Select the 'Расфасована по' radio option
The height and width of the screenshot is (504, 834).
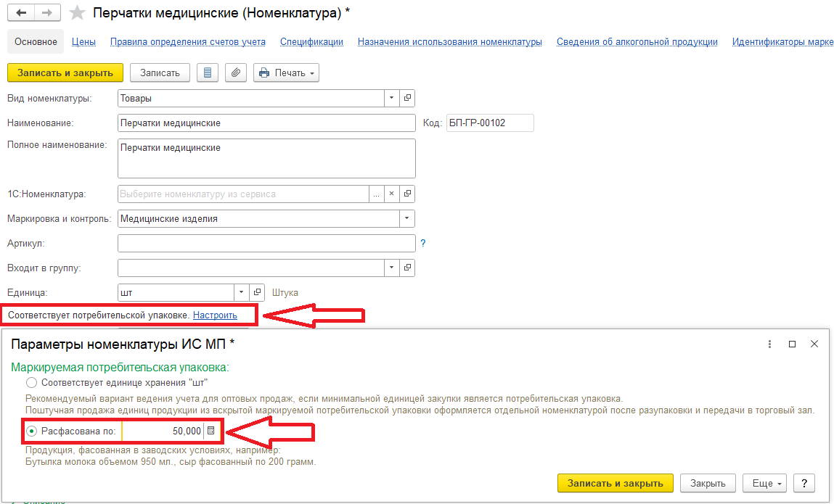point(31,431)
